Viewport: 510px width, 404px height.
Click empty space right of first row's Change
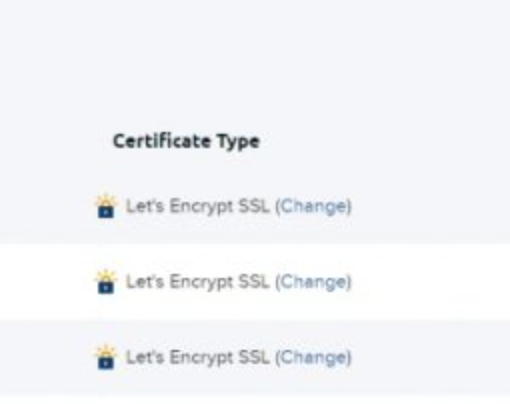click(x=430, y=206)
